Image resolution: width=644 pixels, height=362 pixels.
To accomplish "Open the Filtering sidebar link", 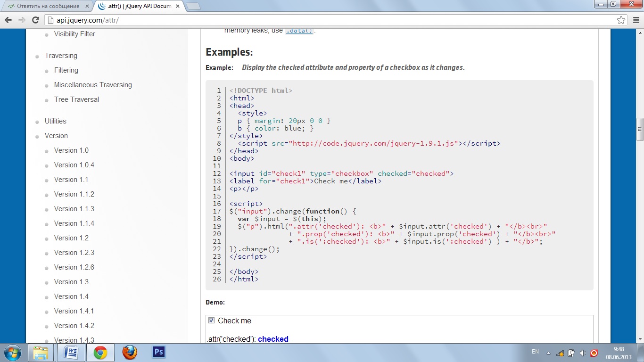I will 66,70.
